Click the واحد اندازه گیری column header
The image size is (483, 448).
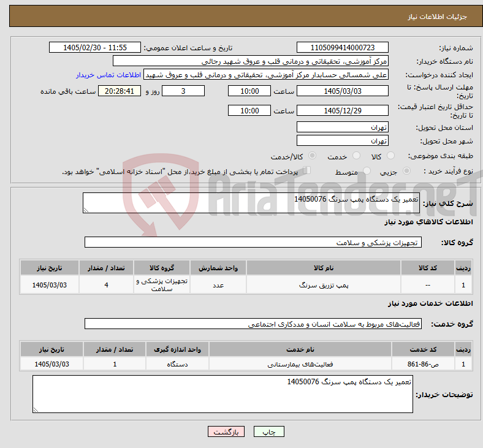click(177, 349)
